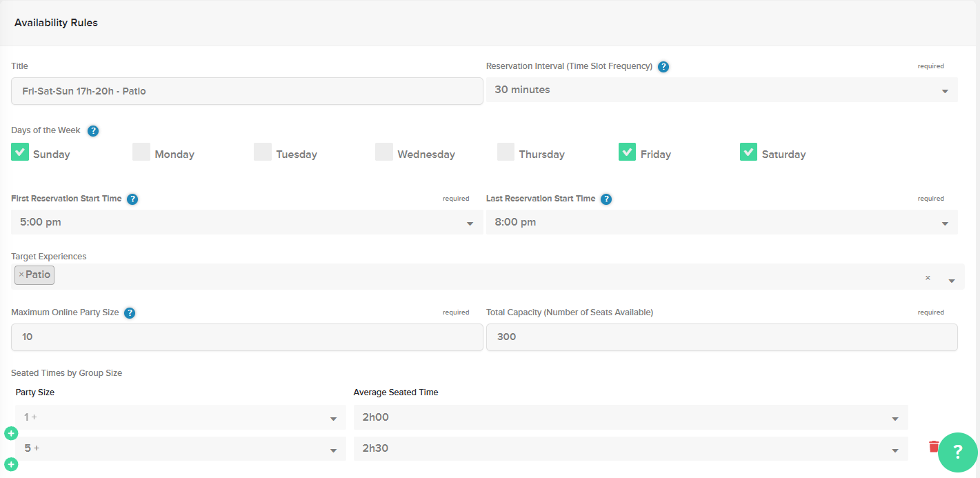Viewport: 980px width, 478px height.
Task: Open the Average Seated Time dropdown for 2h00
Action: coord(895,417)
